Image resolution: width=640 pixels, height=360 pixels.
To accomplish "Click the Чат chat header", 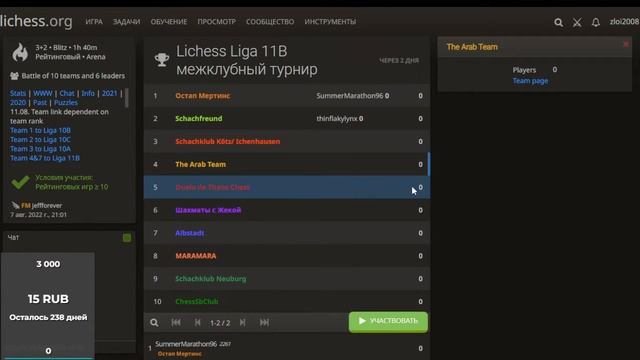I will (x=13, y=237).
